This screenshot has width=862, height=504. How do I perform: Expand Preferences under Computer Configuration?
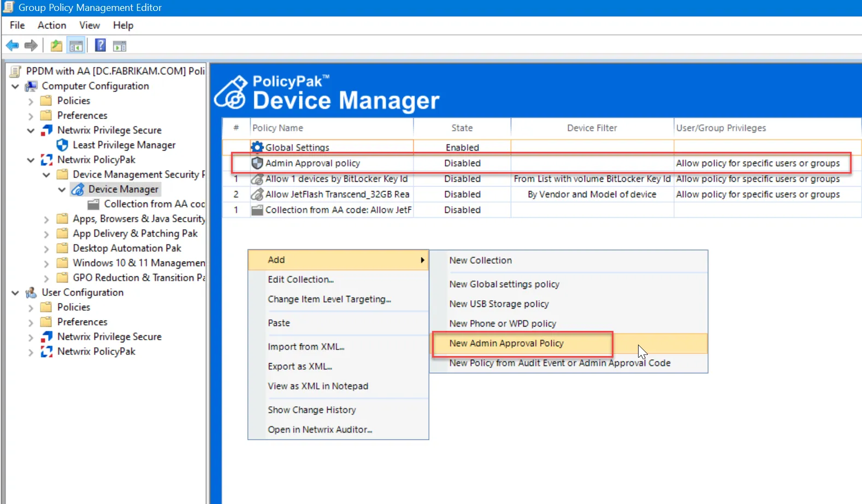(x=31, y=116)
